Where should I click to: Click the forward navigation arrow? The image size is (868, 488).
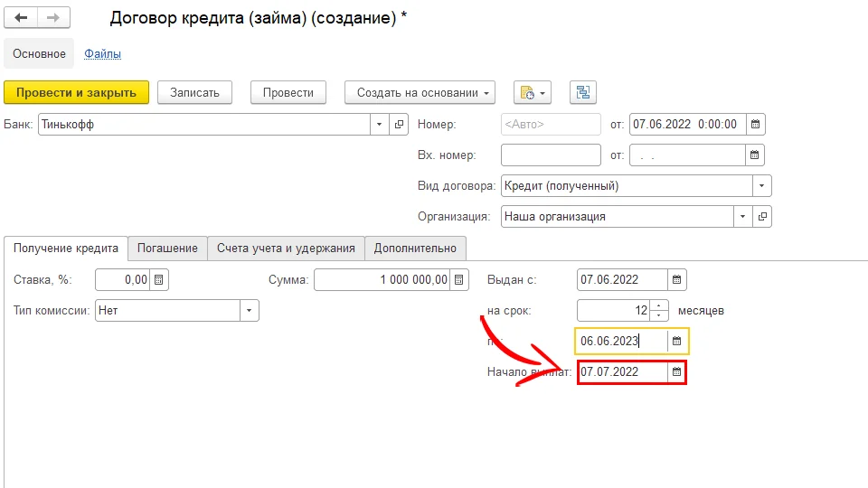(53, 18)
